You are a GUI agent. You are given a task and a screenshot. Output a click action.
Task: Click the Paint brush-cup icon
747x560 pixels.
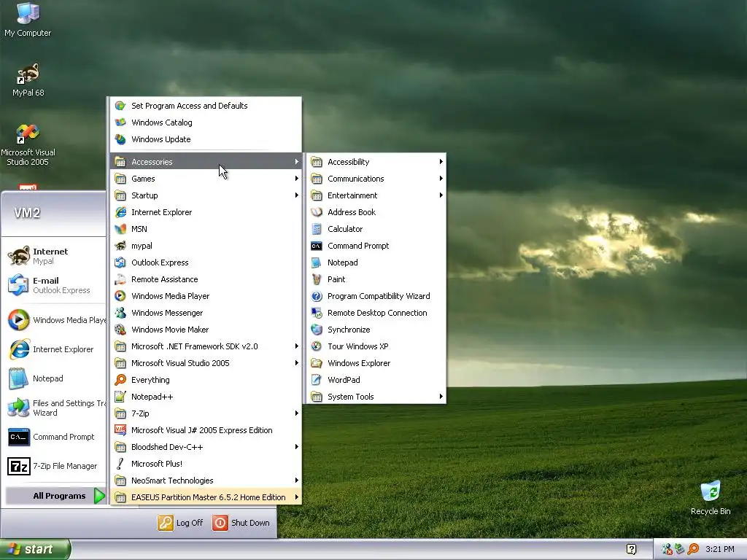pyautogui.click(x=317, y=279)
